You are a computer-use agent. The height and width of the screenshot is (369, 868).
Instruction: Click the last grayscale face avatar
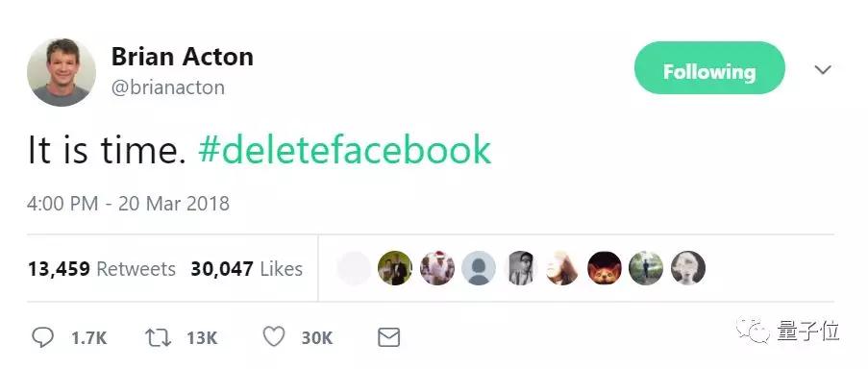(x=688, y=268)
